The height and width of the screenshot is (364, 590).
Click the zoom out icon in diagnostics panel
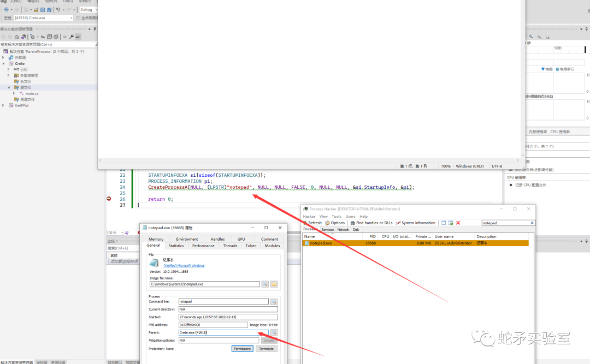click(539, 37)
